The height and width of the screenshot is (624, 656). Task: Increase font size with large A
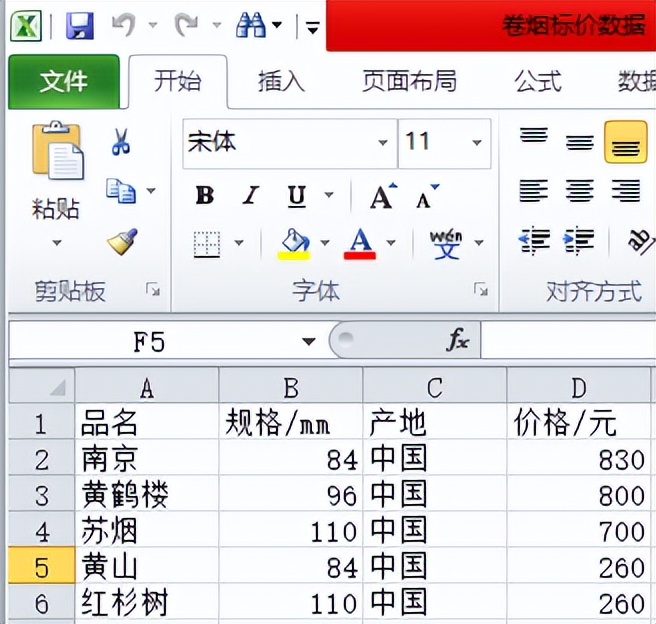click(383, 196)
